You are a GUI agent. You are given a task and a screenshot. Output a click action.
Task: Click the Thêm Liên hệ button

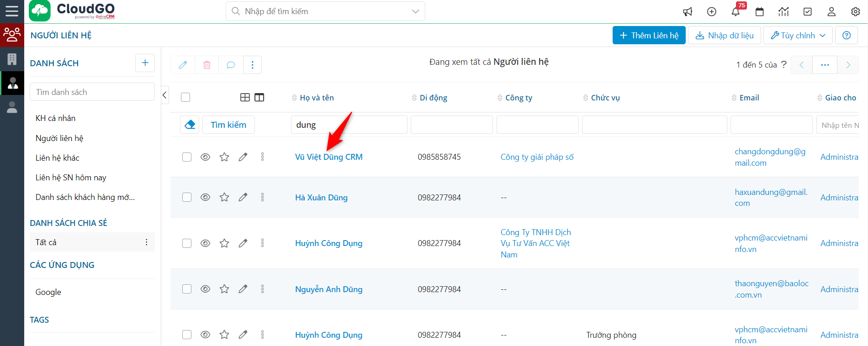(x=649, y=36)
